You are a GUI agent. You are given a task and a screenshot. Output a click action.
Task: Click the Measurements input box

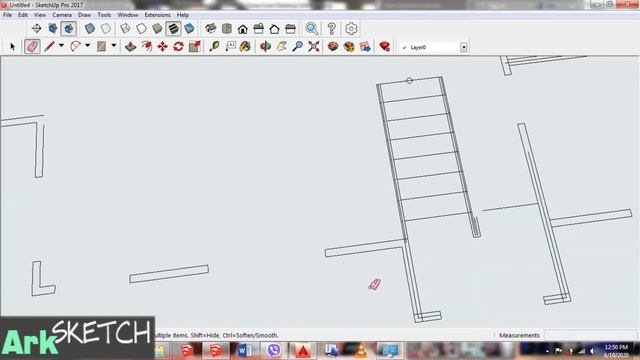(590, 335)
